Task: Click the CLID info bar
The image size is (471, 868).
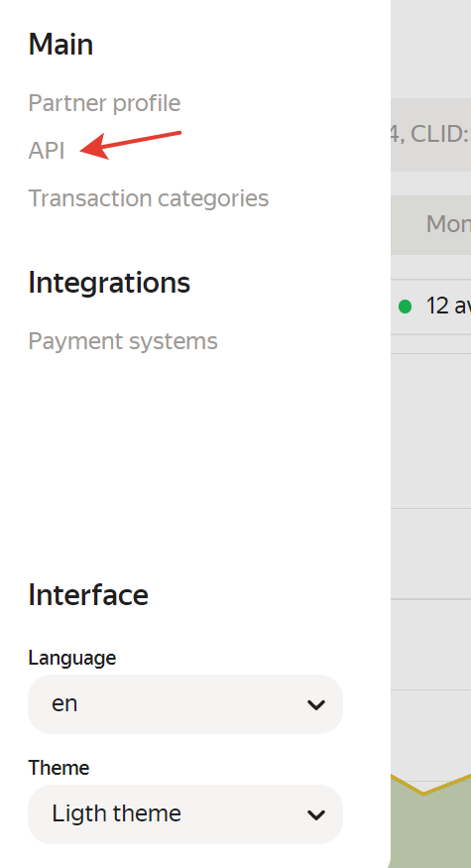Action: [x=430, y=135]
